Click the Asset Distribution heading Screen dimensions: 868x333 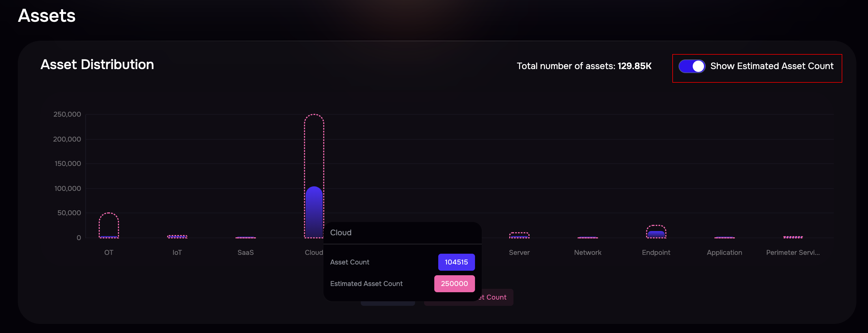point(97,65)
